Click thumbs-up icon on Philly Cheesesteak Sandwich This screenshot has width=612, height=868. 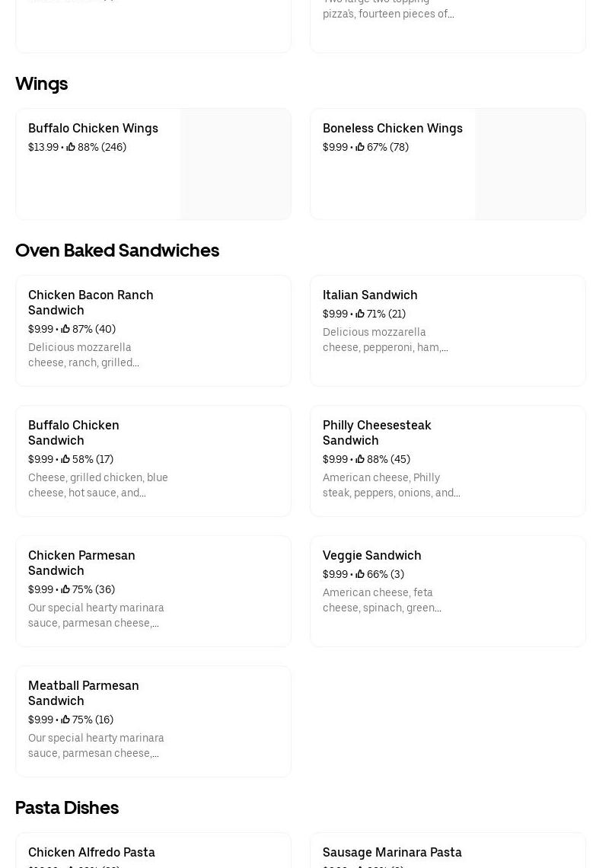360,459
